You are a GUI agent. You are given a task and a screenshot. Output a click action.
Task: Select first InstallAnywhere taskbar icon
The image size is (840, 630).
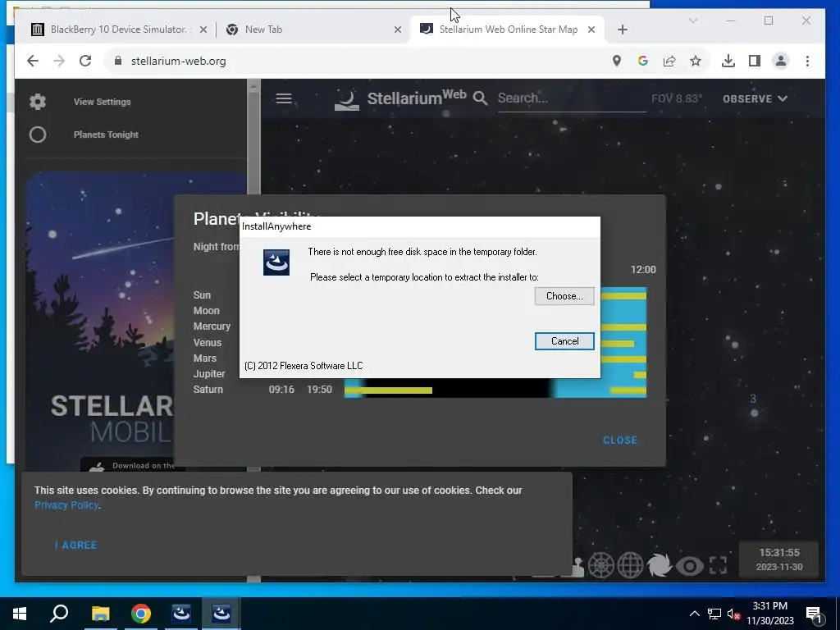click(181, 614)
